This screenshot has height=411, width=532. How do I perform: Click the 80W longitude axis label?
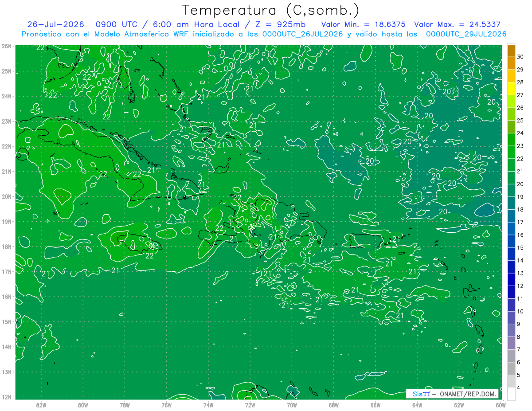click(x=82, y=405)
